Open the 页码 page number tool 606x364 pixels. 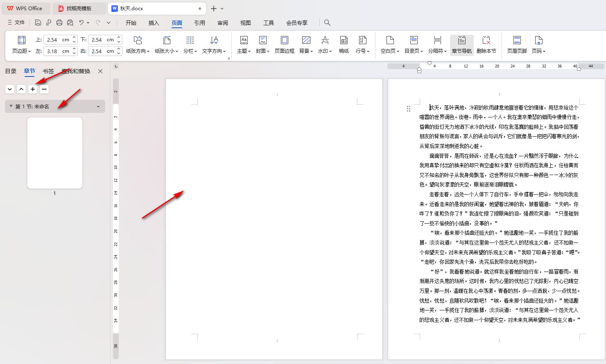[x=538, y=45]
